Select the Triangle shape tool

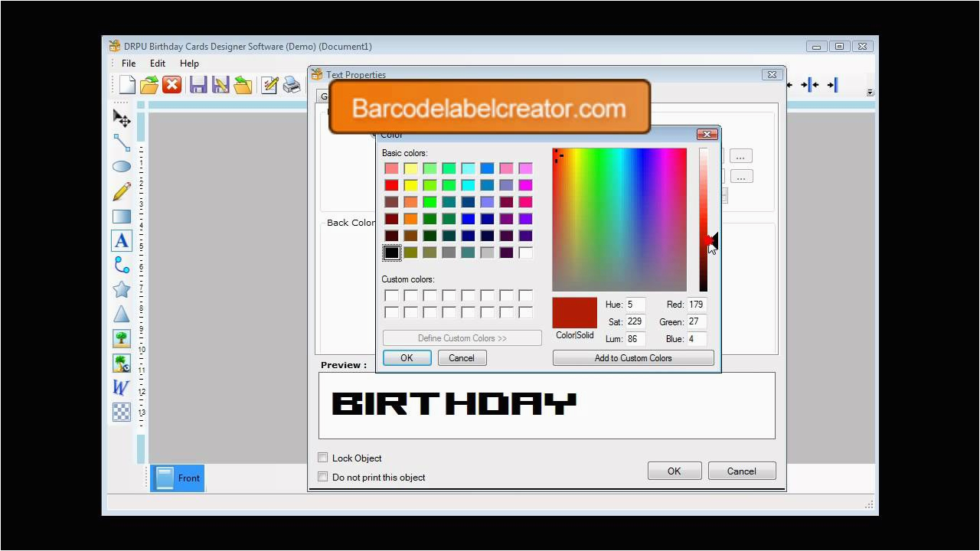point(121,314)
